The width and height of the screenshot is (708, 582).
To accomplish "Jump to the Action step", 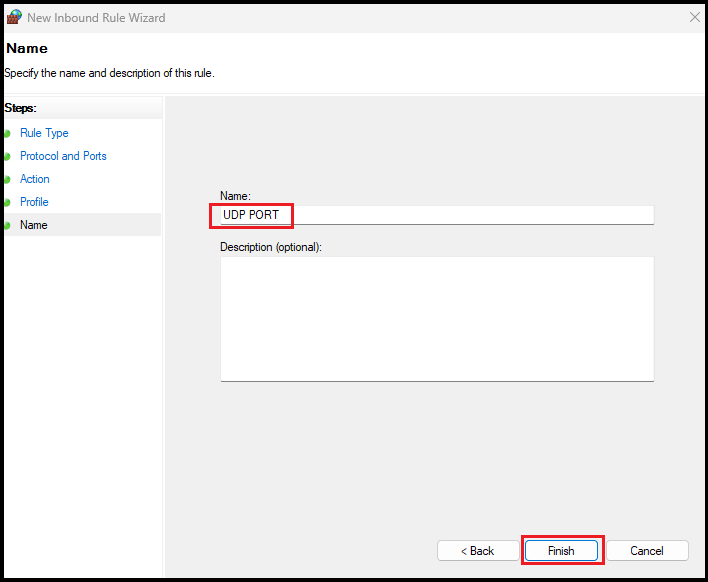I will [x=34, y=179].
